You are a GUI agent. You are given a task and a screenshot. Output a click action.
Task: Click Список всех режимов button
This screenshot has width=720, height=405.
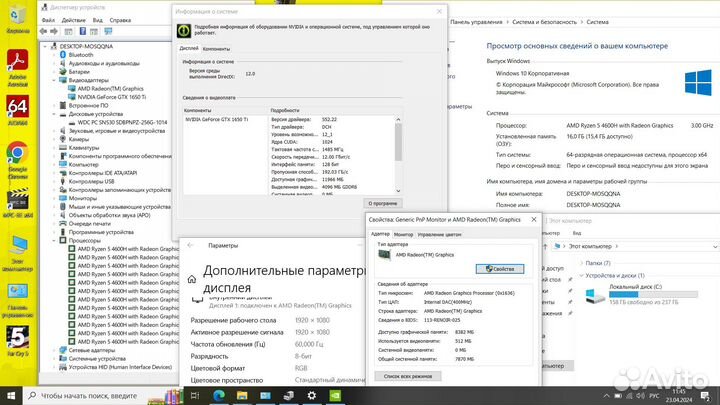click(408, 376)
